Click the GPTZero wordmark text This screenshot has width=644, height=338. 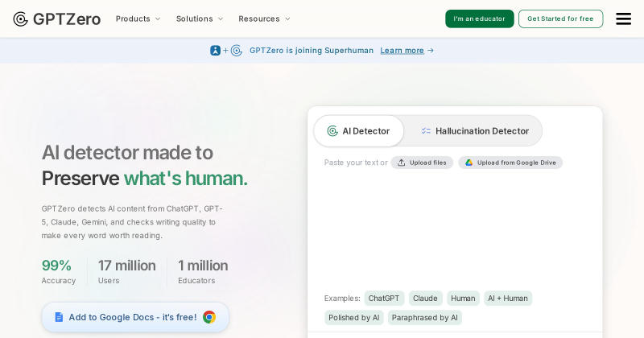67,19
